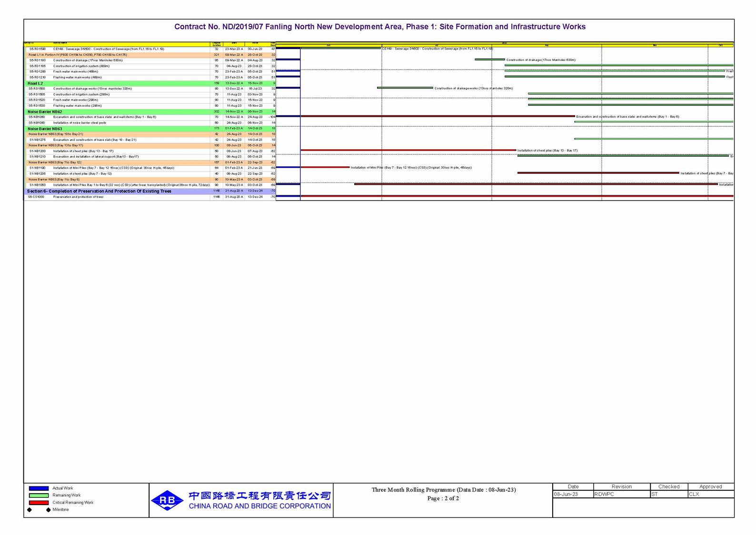756x535 pixels.
Task: Select activity ID S6-CS1000
Action: [x=36, y=197]
